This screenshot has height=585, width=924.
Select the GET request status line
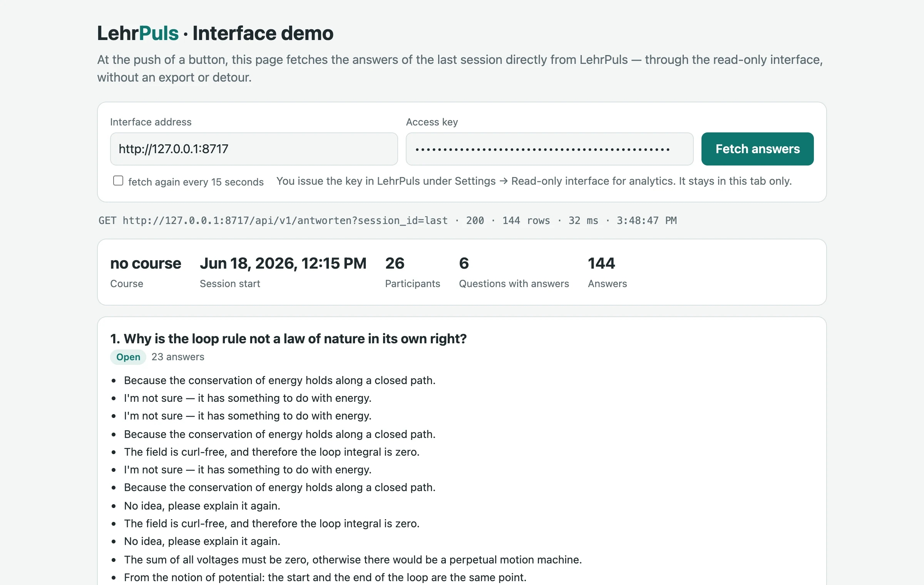(387, 221)
